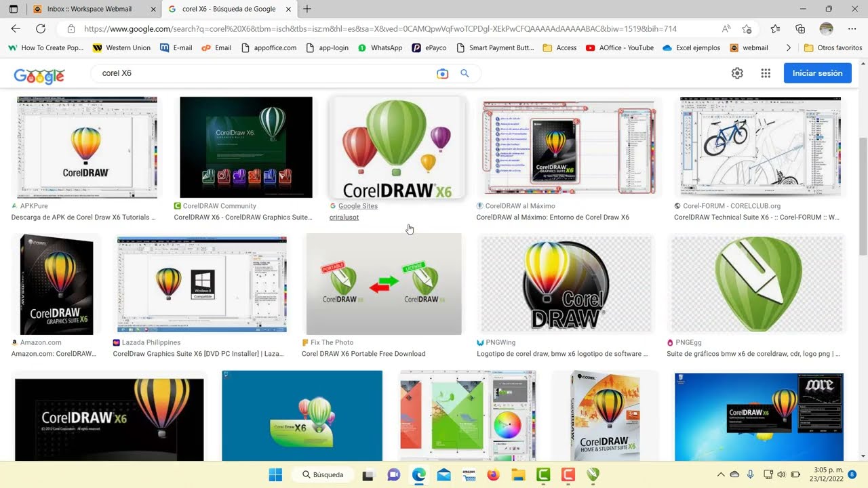Click the browser Back arrow
868x488 pixels.
pos(16,28)
